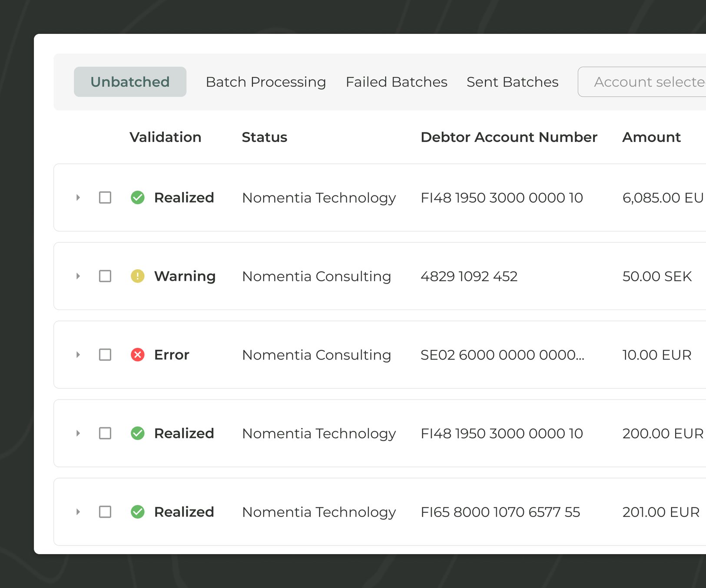Tick the checkbox on the 200.00 EUR payment
Viewport: 706px width, 588px height.
tap(105, 433)
